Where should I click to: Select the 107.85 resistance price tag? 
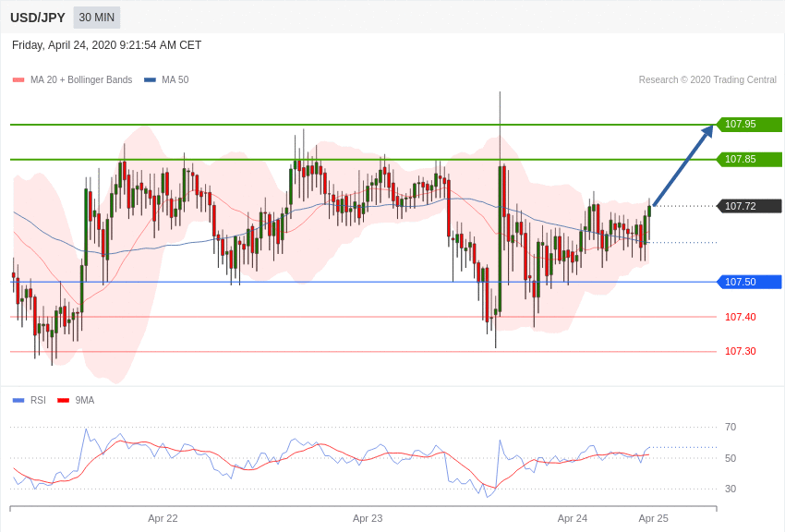click(749, 159)
